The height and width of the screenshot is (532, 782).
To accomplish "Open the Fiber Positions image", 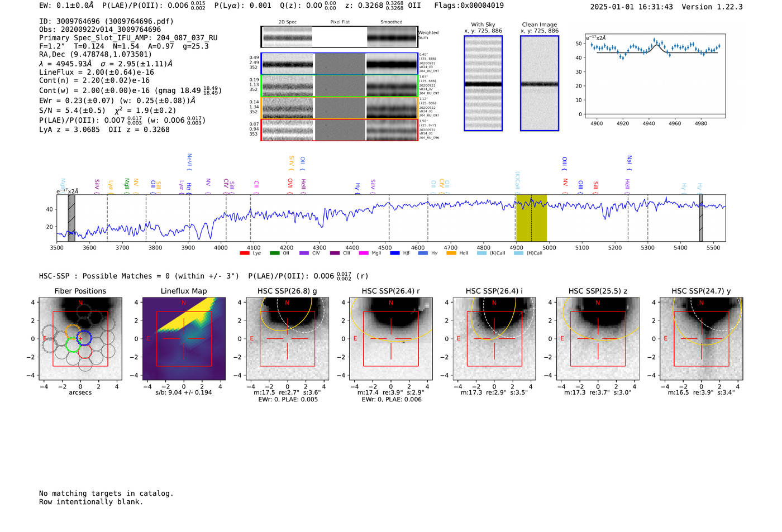I will pyautogui.click(x=80, y=338).
